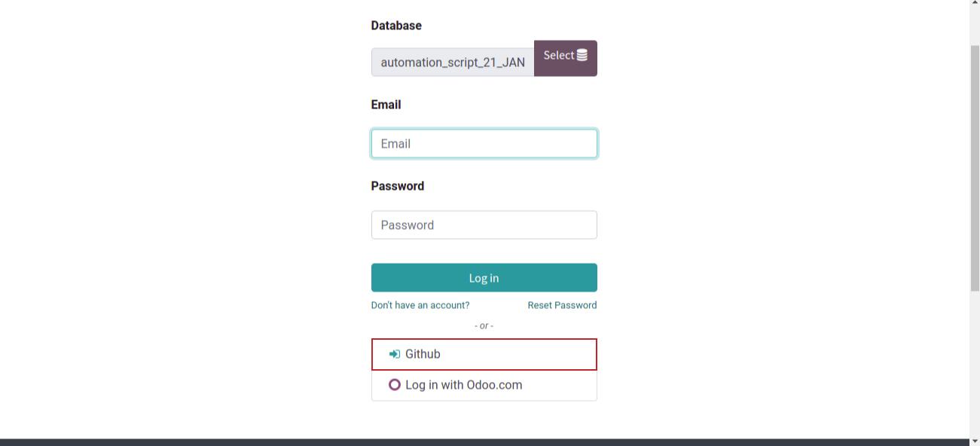This screenshot has height=446, width=980.
Task: Choose Log in with Odoo.com
Action: (x=484, y=385)
